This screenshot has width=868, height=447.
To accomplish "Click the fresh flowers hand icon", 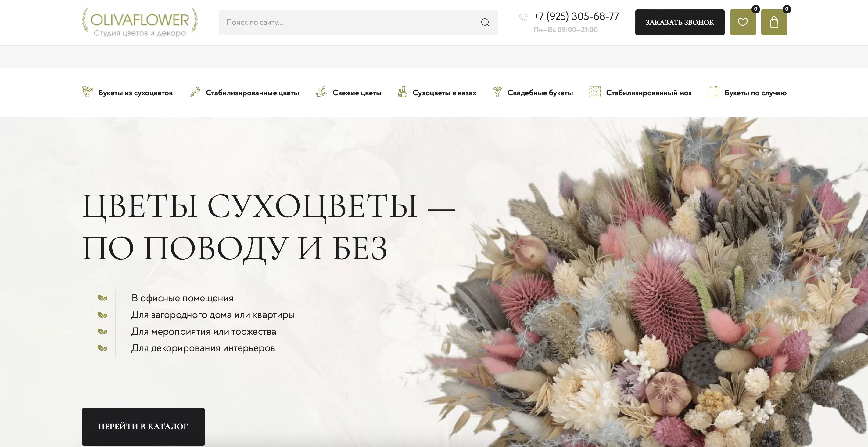I will 321,92.
